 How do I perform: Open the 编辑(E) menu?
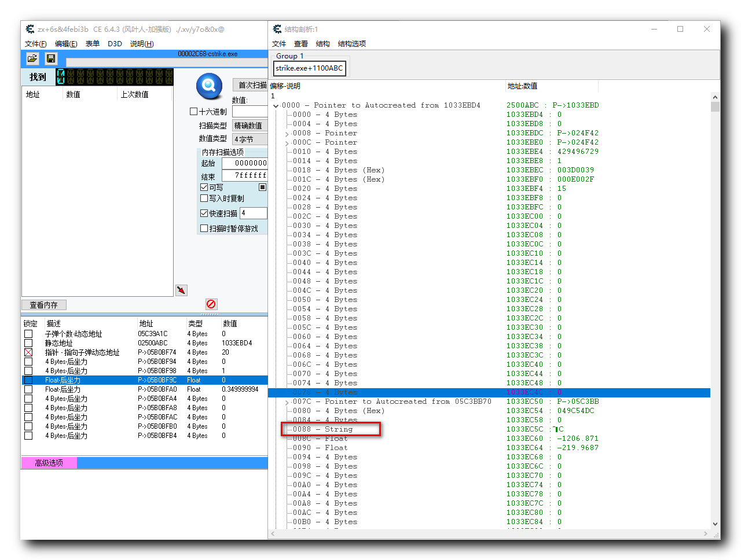(x=66, y=44)
